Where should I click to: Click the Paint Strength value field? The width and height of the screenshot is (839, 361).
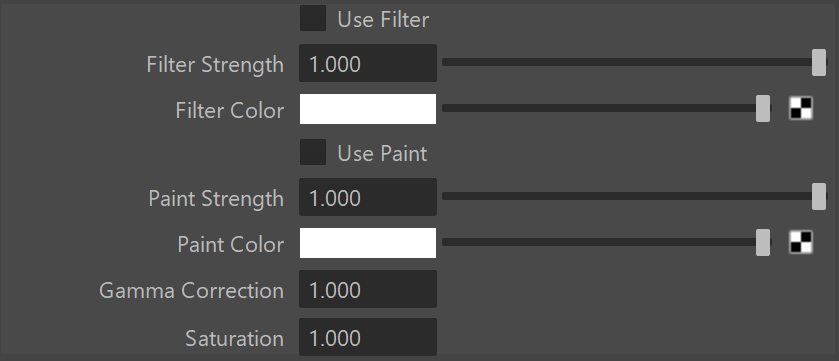click(368, 197)
